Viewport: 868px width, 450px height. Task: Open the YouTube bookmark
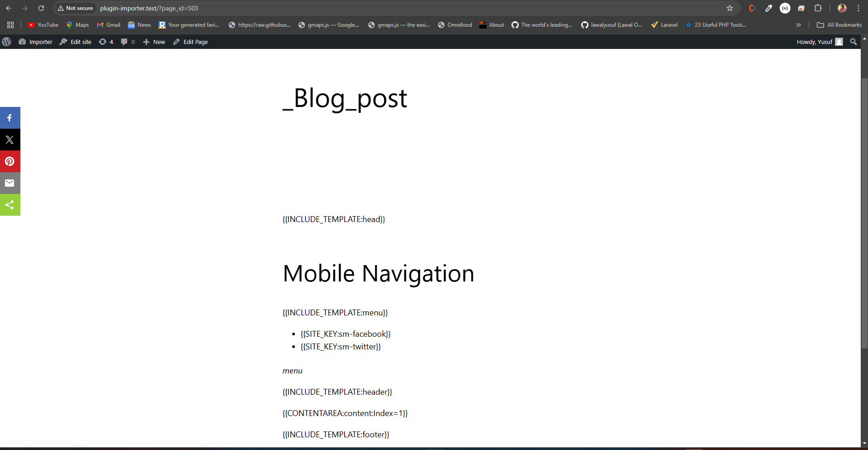(43, 25)
